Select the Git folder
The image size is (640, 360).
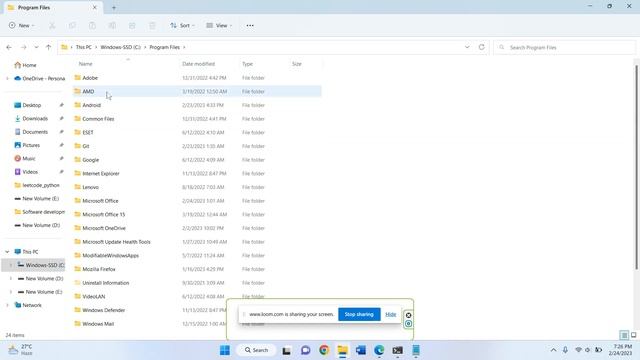pos(86,146)
